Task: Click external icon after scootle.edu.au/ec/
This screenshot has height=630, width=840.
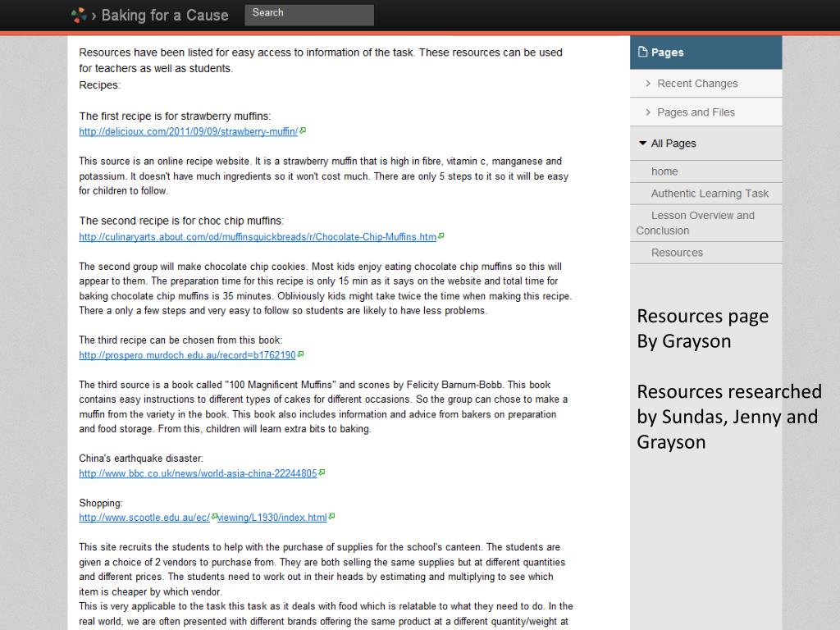Action: point(214,517)
